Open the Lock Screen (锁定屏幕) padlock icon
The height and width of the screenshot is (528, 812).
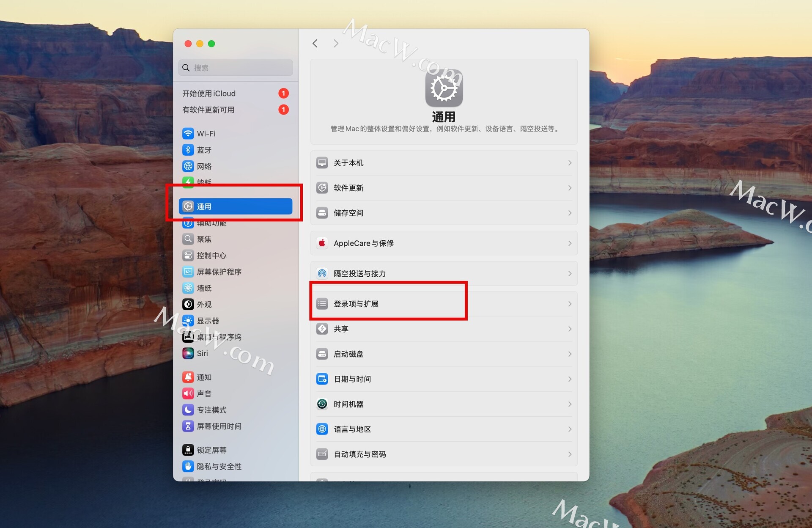[x=188, y=450]
